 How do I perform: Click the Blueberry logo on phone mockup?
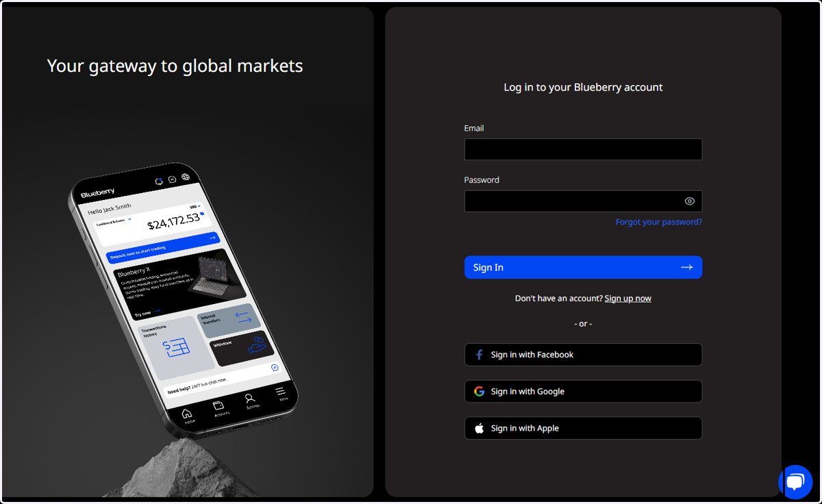[x=98, y=194]
